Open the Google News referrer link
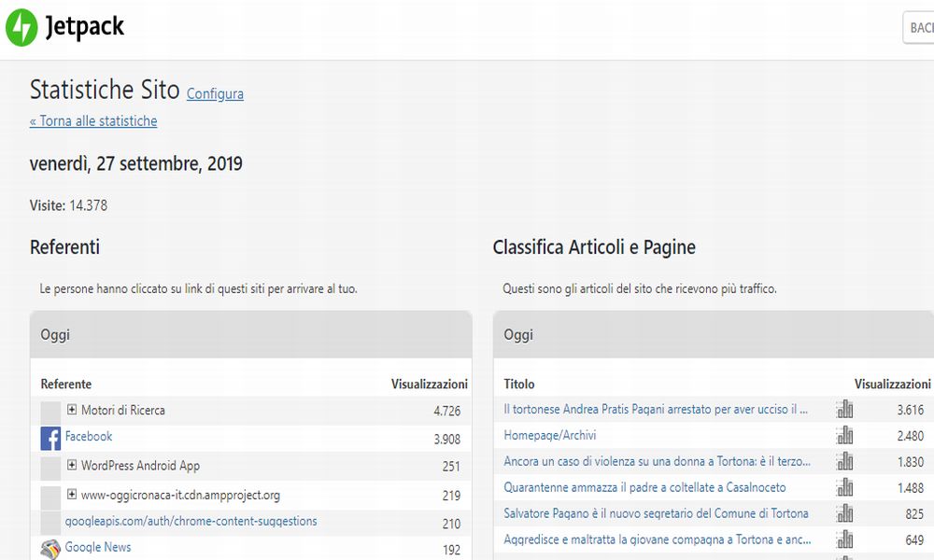This screenshot has width=934, height=560. point(98,547)
